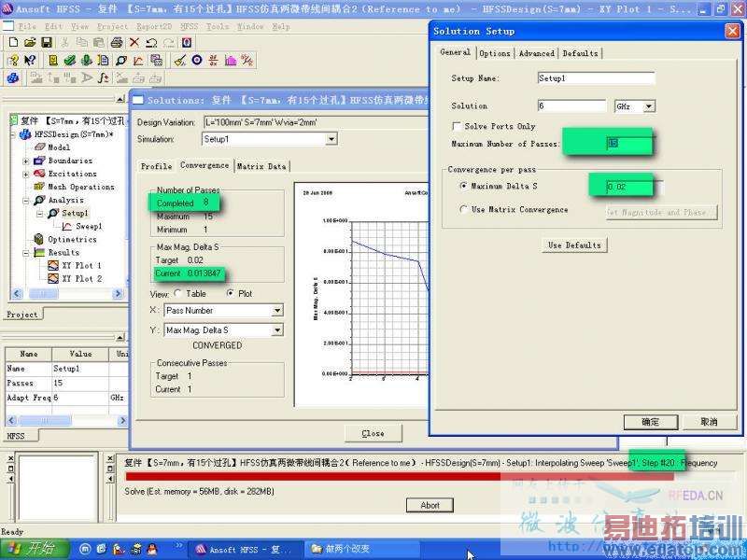The width and height of the screenshot is (747, 560).
Task: Select Plot view radio button
Action: pos(230,293)
